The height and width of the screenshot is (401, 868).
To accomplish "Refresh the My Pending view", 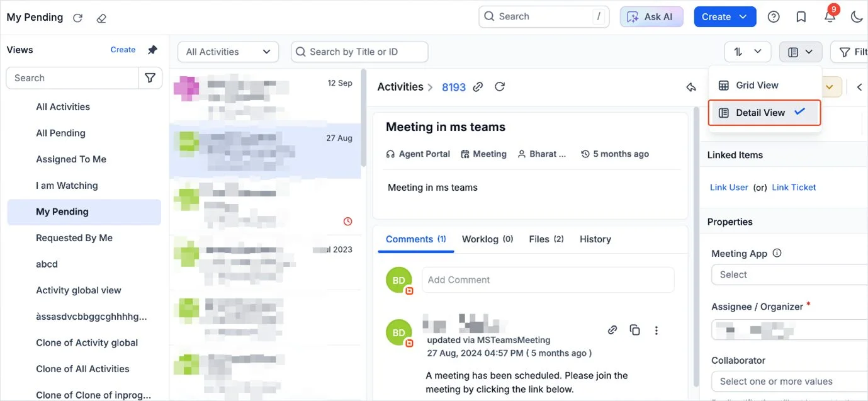I will [x=77, y=18].
